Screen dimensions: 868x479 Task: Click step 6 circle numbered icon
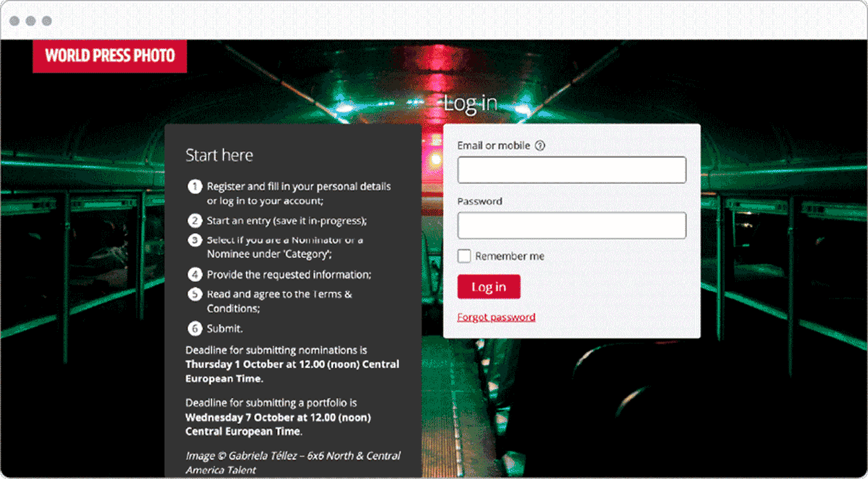click(x=194, y=328)
